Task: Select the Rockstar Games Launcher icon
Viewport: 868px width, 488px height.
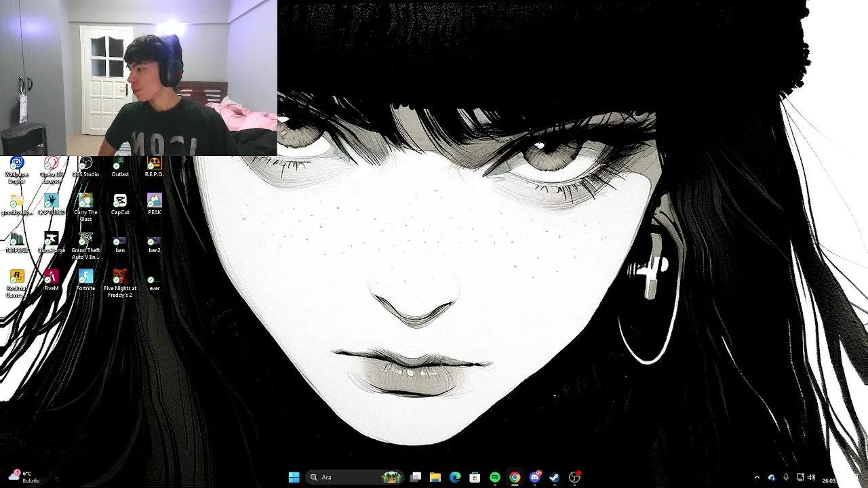Action: pyautogui.click(x=17, y=284)
